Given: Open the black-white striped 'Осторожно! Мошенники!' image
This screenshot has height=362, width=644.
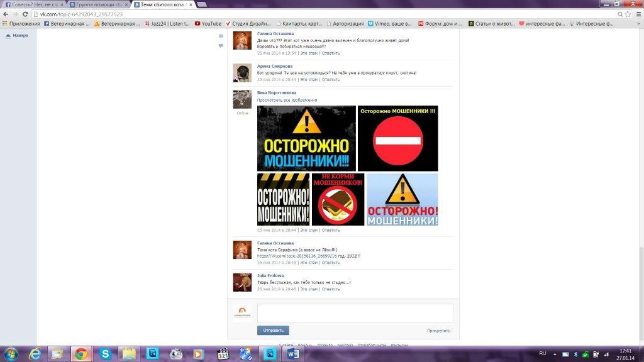Looking at the screenshot, I should [284, 199].
